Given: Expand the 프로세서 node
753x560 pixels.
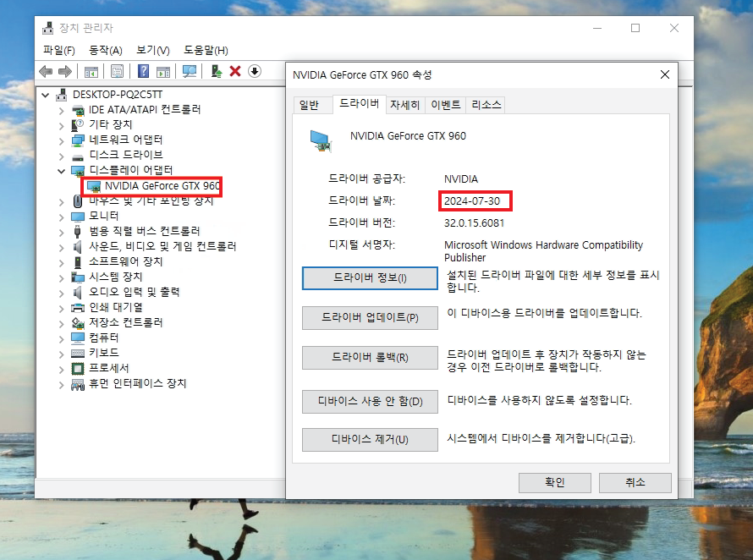Looking at the screenshot, I should (61, 369).
